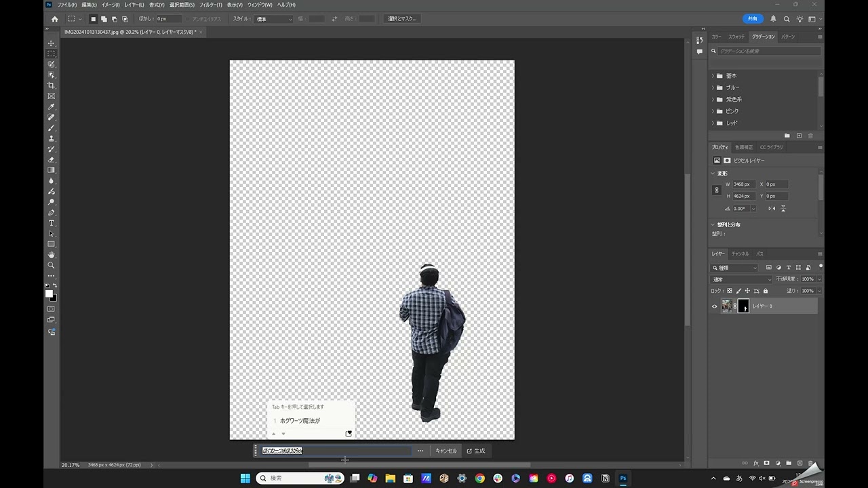Select the Crop tool
The height and width of the screenshot is (488, 868).
[51, 85]
